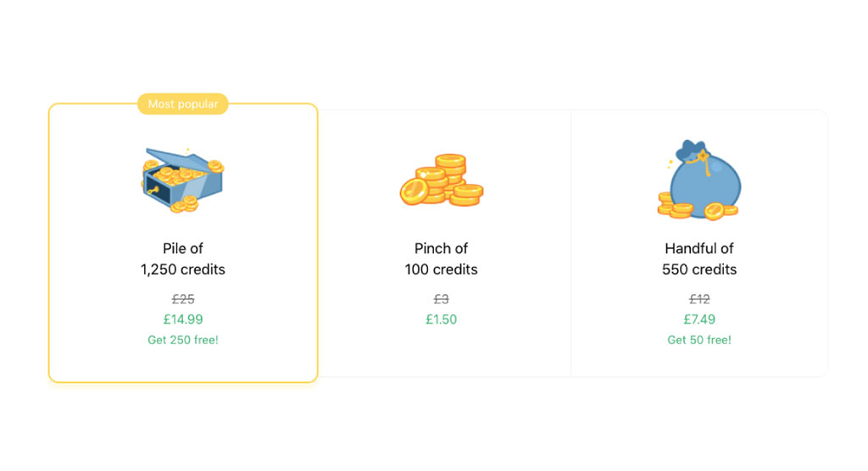Click the crossed-out £3 price
868x471 pixels.
441,299
